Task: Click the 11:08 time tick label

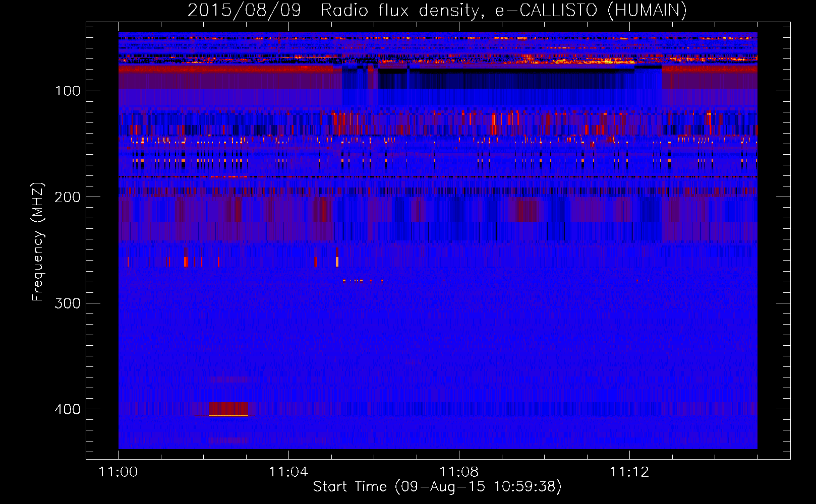Action: click(x=459, y=472)
